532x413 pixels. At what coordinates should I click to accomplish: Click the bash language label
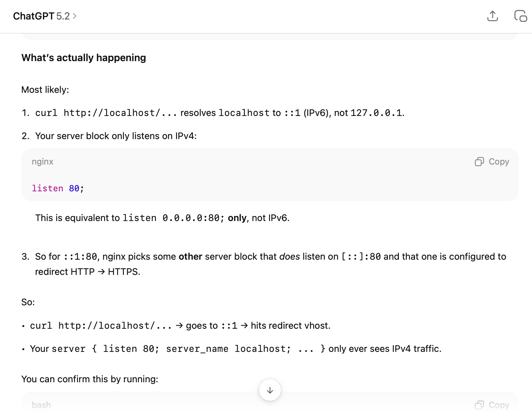(x=41, y=405)
